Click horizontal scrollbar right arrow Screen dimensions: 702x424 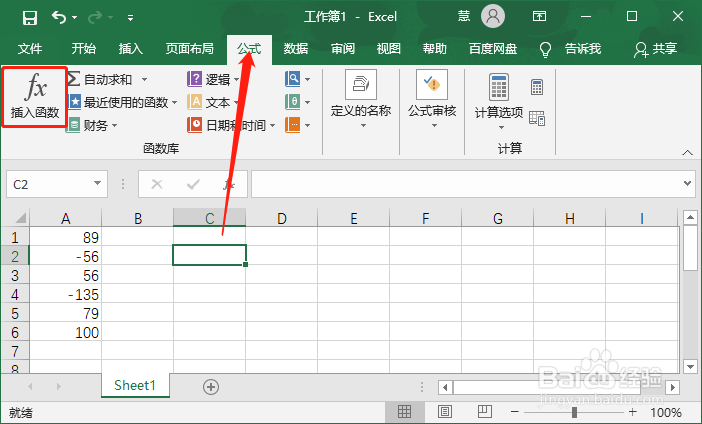[x=672, y=387]
